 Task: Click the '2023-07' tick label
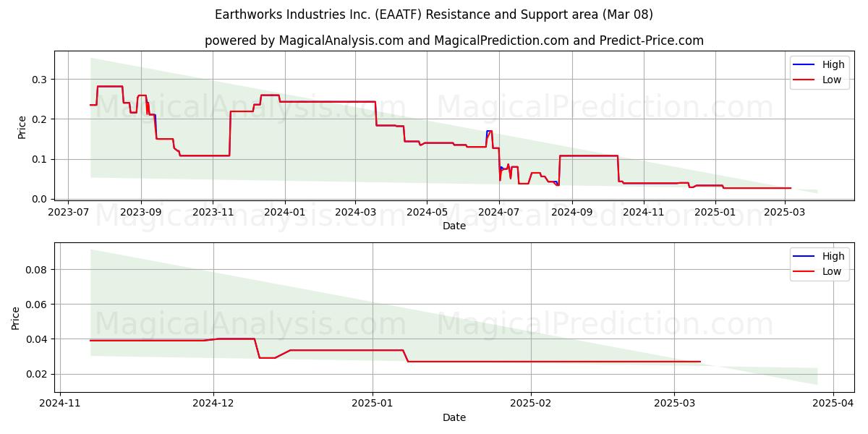point(68,212)
